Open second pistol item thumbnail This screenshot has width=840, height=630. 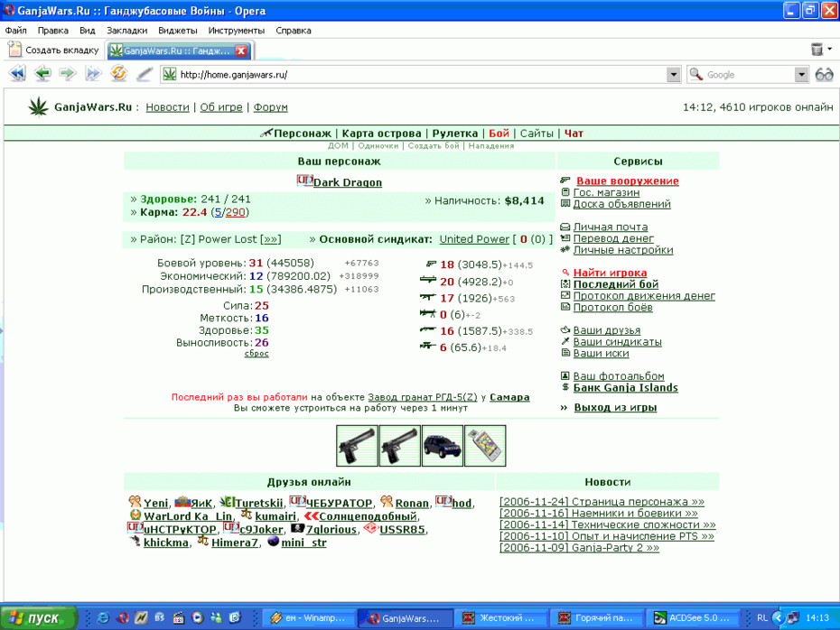tap(399, 445)
